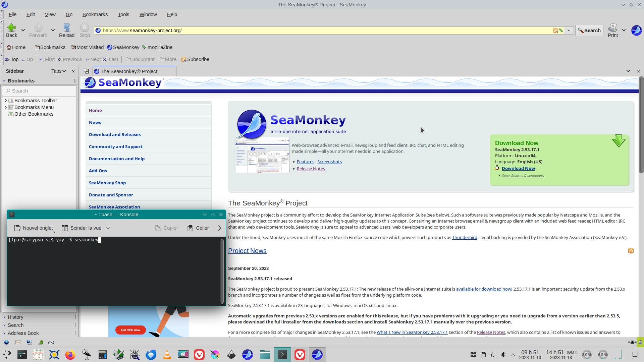The height and width of the screenshot is (362, 644).
Task: Click the Reload toolbar icon
Action: pyautogui.click(x=66, y=28)
